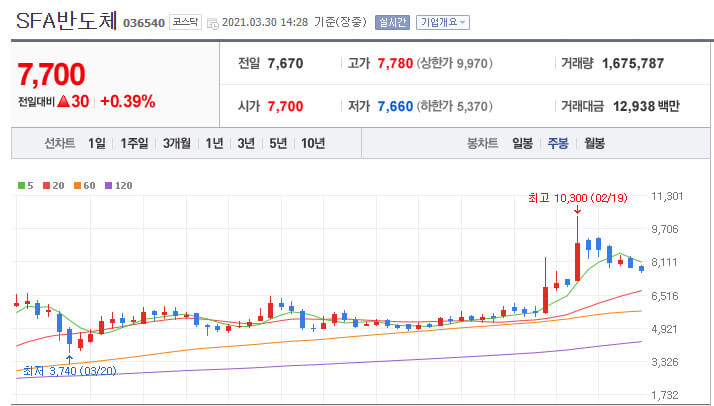Select the 3년 line chart tab

click(x=246, y=144)
